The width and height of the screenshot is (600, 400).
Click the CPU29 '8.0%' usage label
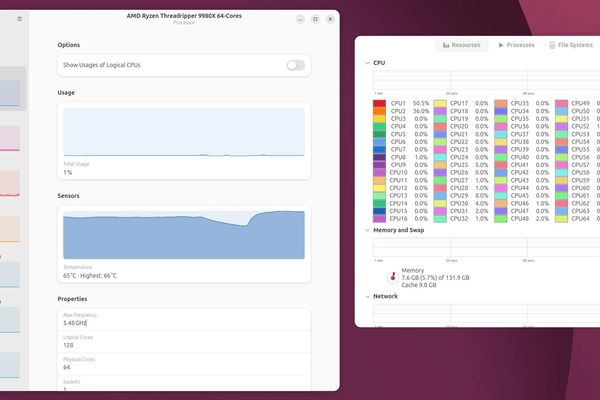(482, 196)
